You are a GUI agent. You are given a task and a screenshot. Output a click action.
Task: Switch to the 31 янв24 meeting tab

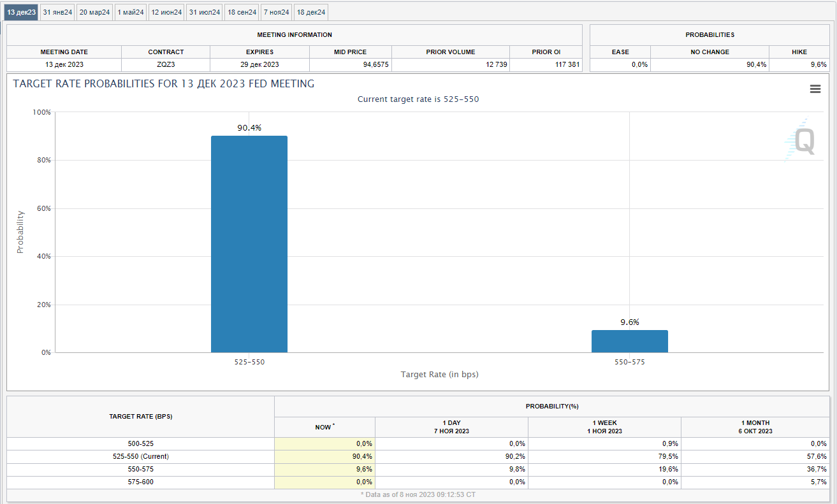click(x=58, y=12)
